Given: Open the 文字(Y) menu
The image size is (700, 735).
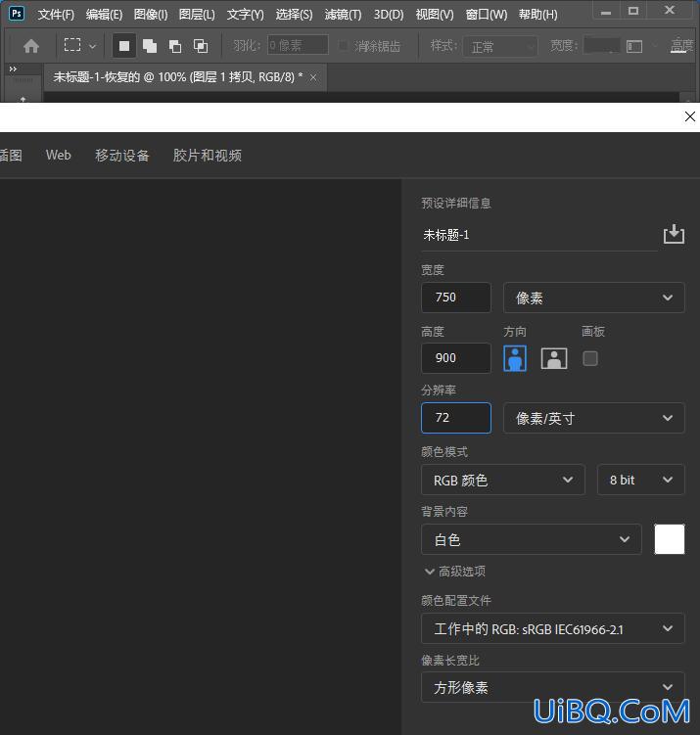Looking at the screenshot, I should click(x=245, y=15).
